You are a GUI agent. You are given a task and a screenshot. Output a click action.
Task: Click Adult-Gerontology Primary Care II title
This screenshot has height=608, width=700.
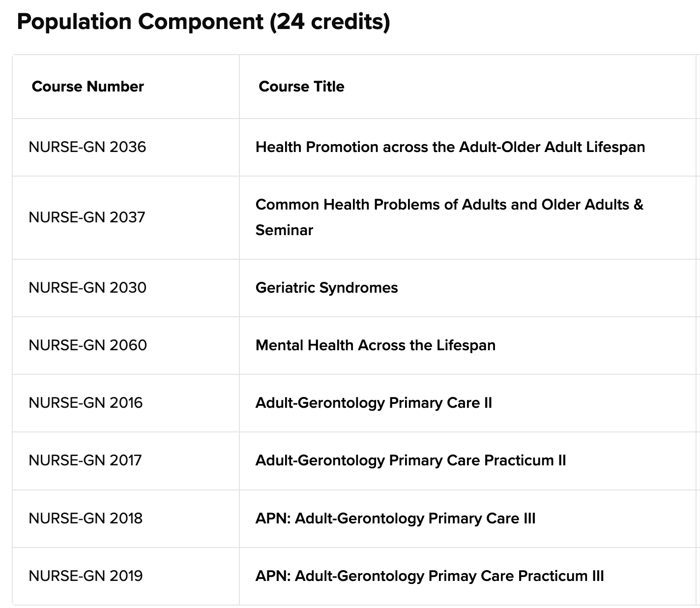pos(374,403)
